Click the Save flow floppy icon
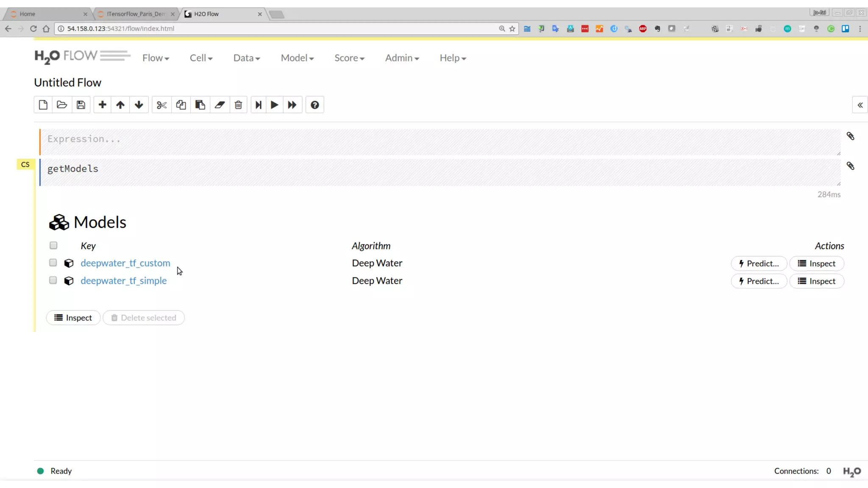Viewport: 868px width, 488px height. (81, 105)
